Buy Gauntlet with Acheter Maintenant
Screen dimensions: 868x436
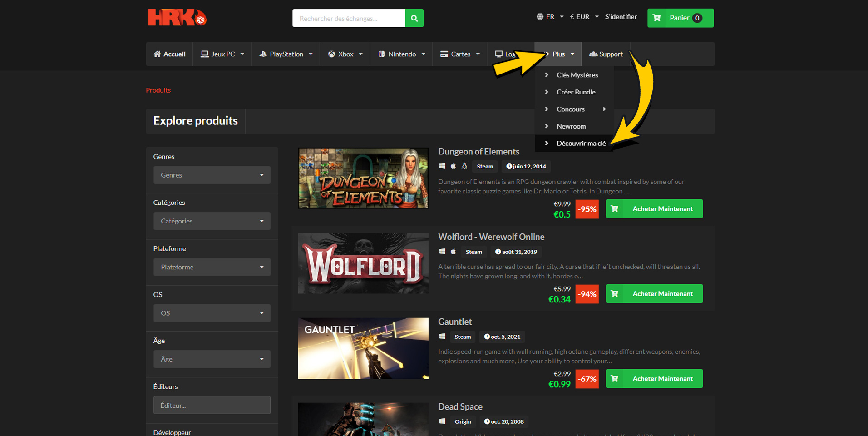pyautogui.click(x=654, y=379)
